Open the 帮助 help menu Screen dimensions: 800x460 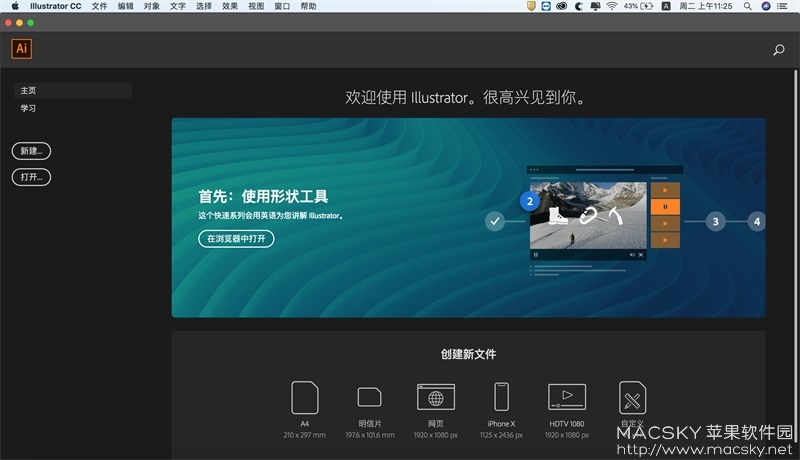308,6
